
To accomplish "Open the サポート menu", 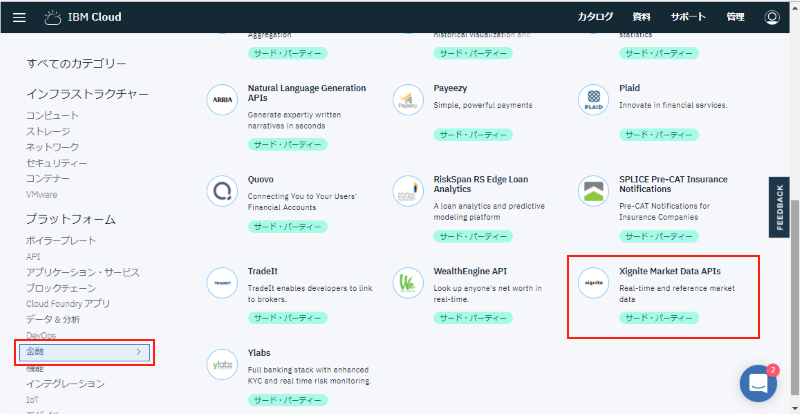I will click(x=688, y=17).
